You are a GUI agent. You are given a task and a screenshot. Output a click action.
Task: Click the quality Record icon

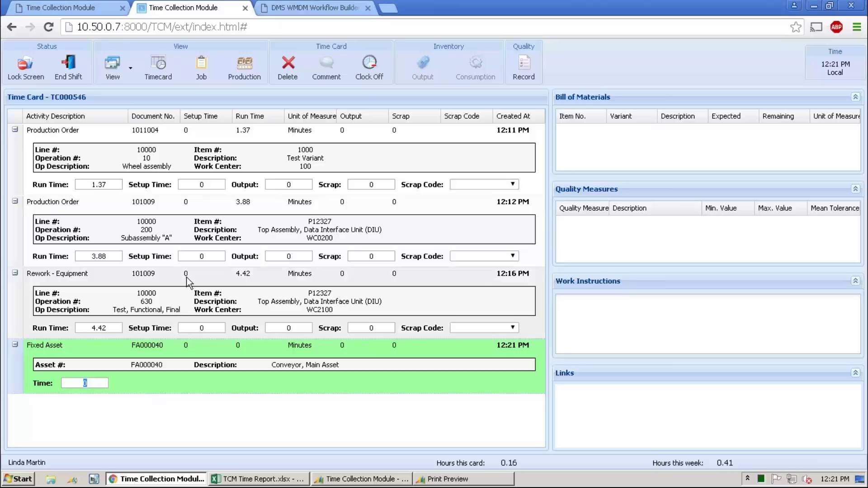point(524,64)
